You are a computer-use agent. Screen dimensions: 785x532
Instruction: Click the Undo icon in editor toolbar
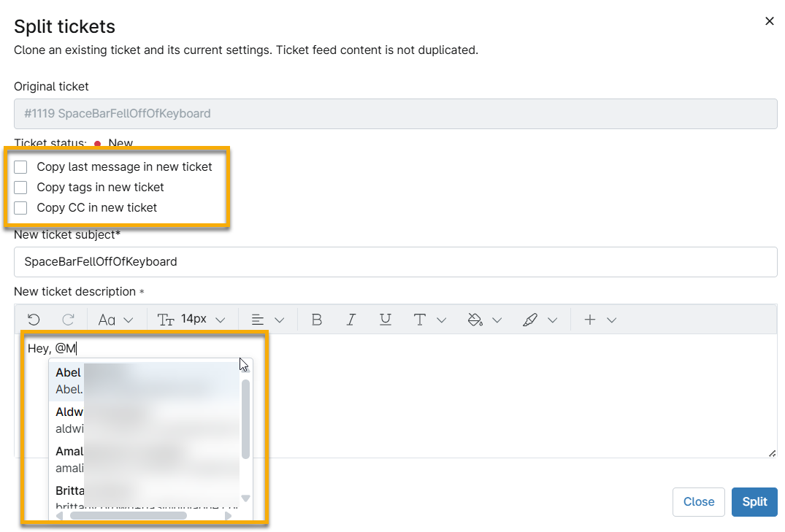[x=33, y=320]
